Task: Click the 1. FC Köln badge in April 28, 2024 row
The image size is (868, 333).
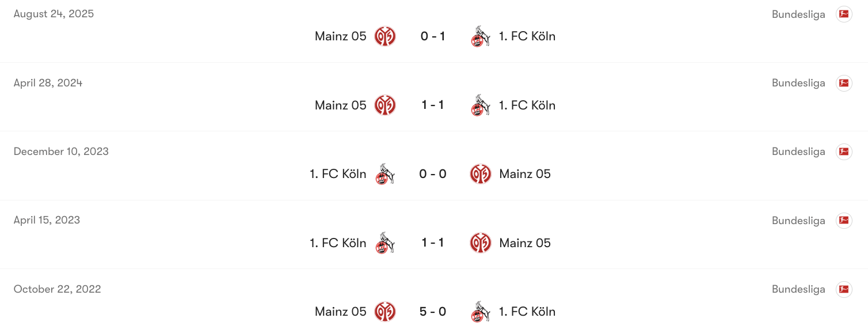Action: pos(480,105)
